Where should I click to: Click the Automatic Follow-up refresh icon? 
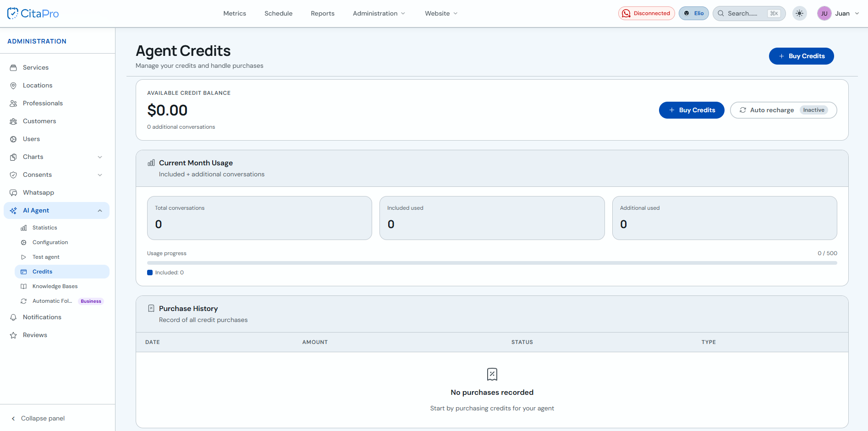24,301
